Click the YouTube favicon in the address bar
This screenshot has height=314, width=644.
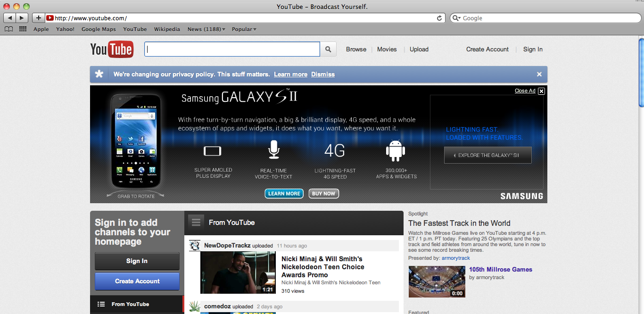tap(50, 18)
